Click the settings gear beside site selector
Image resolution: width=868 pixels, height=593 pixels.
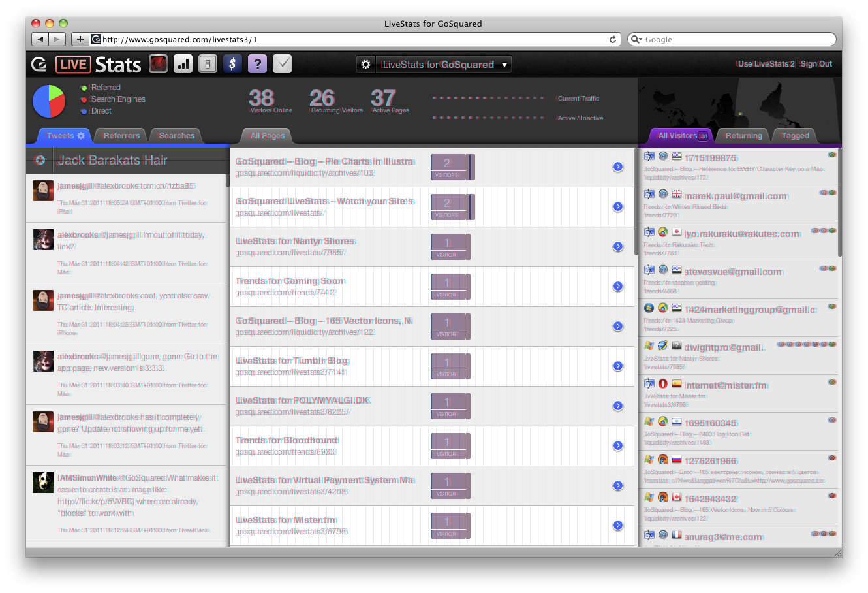366,64
